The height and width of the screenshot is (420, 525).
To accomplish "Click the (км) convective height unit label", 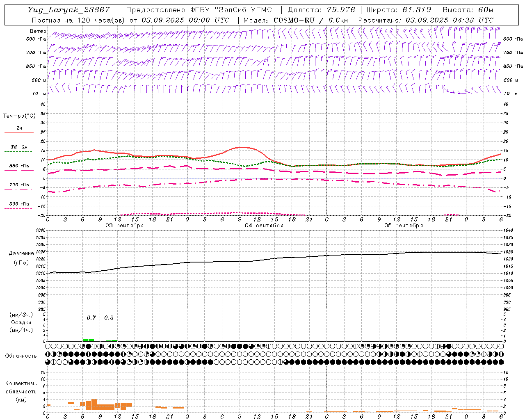I will (x=21, y=399).
